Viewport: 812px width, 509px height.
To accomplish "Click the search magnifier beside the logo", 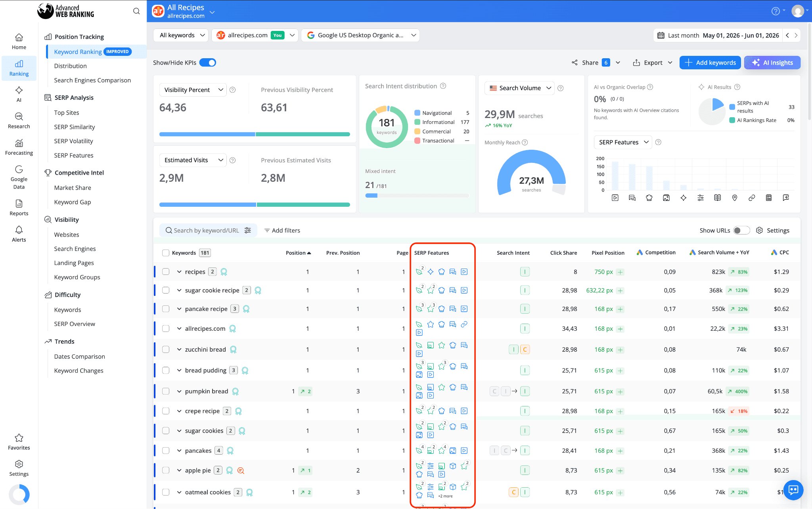I will point(136,11).
